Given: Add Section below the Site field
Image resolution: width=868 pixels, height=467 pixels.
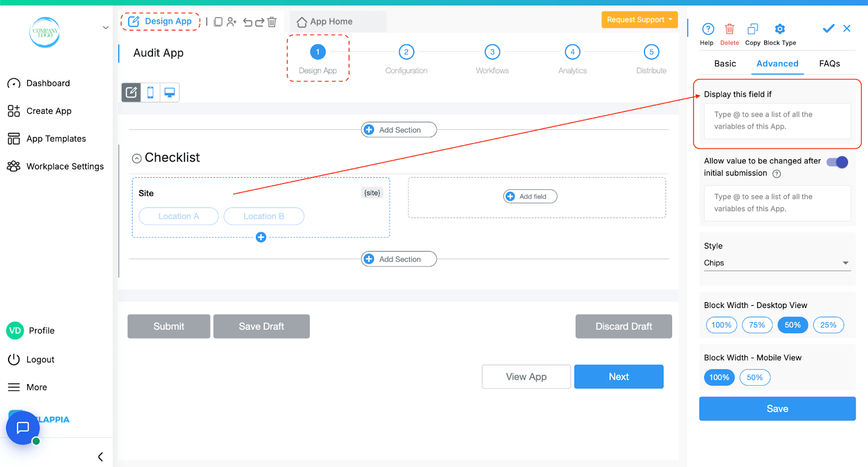Looking at the screenshot, I should coord(399,259).
